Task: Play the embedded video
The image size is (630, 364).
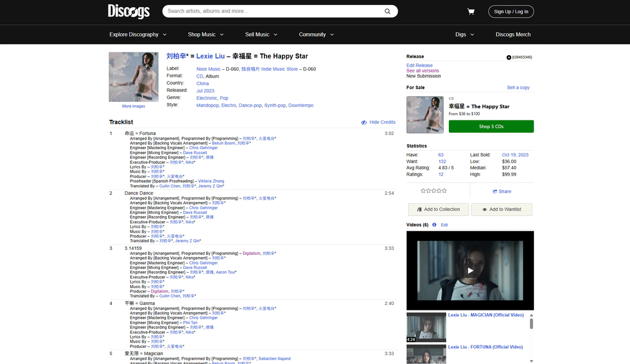Action: 470,271
